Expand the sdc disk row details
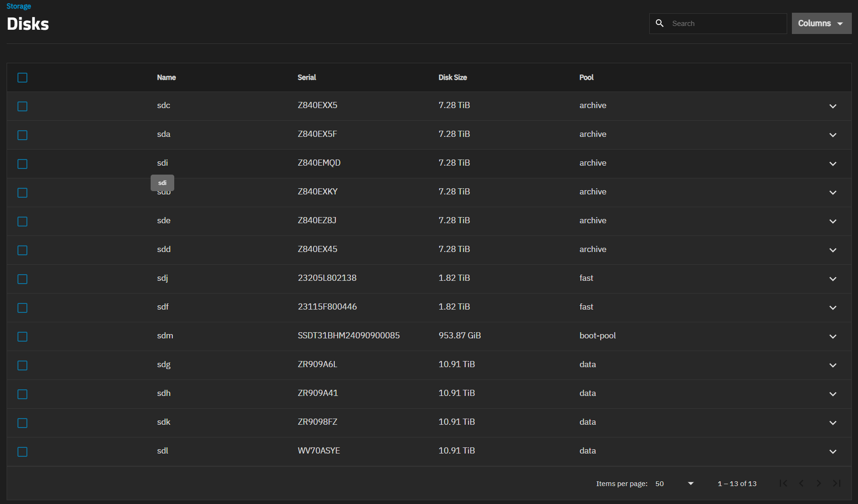This screenshot has width=858, height=504. click(x=833, y=106)
